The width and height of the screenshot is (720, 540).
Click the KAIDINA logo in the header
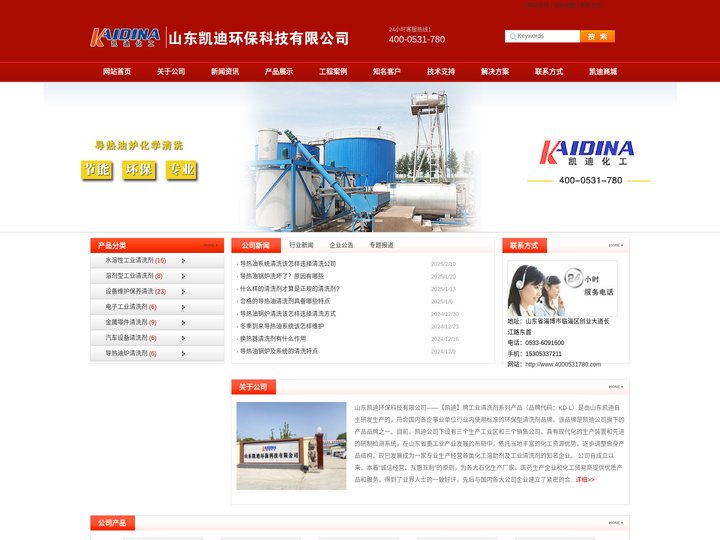(x=125, y=38)
